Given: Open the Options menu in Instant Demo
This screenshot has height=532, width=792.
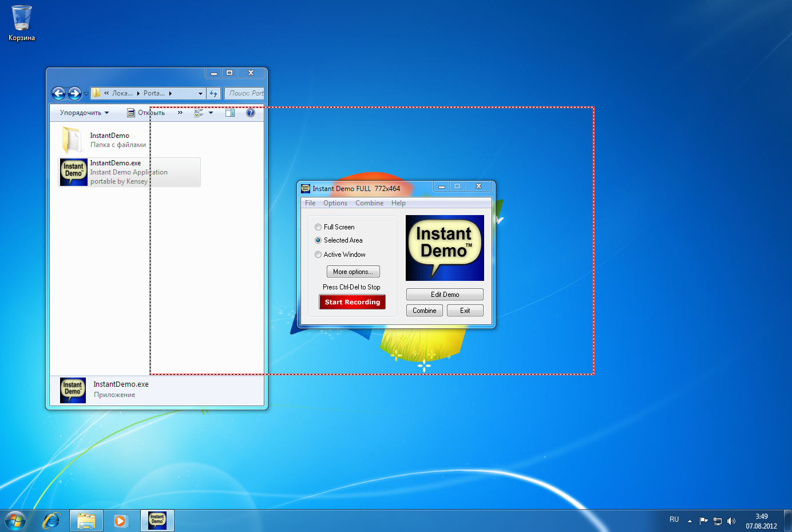Looking at the screenshot, I should (335, 203).
